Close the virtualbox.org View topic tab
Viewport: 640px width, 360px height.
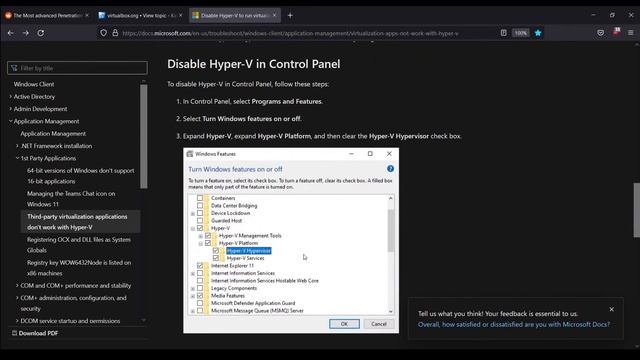point(180,16)
